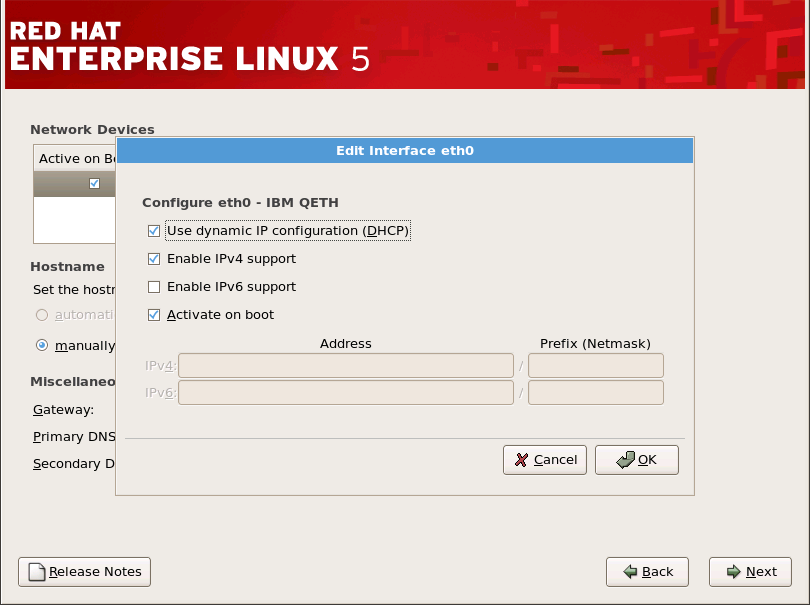
Task: Click the forward arrow icon on the Next button
Action: coord(734,572)
